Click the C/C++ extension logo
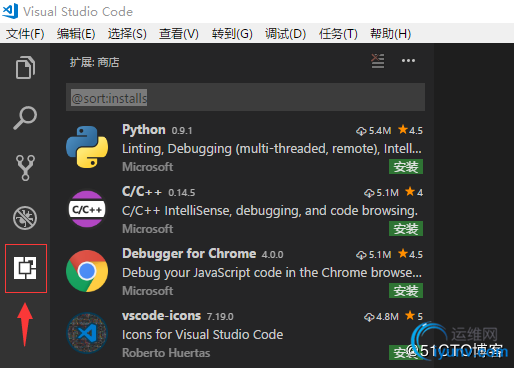This screenshot has height=368, width=514. click(87, 209)
